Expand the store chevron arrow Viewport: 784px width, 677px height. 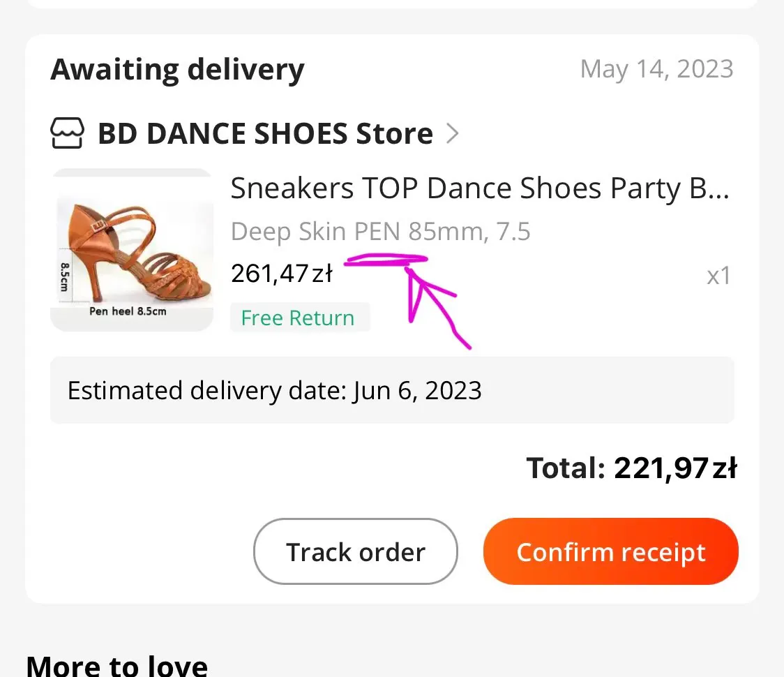coord(453,133)
